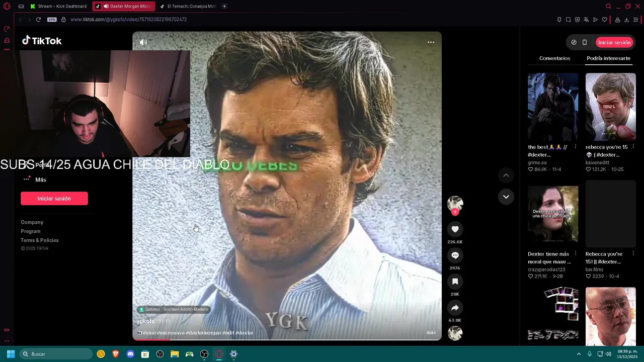Save video with the bookmark icon
Screen dimensions: 644x362
coord(455,282)
